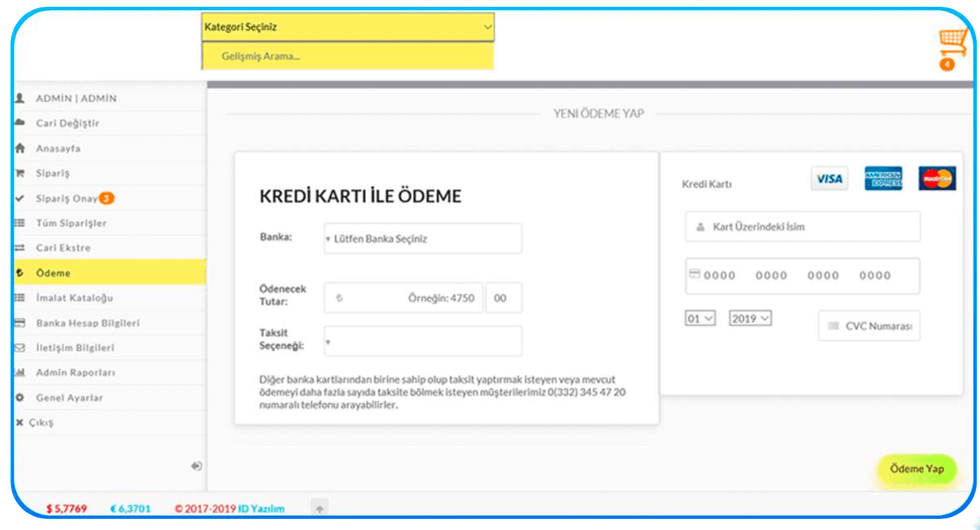Click the checkmark icon beside Sipariş Onay
This screenshot has height=530, width=980.
[20, 198]
